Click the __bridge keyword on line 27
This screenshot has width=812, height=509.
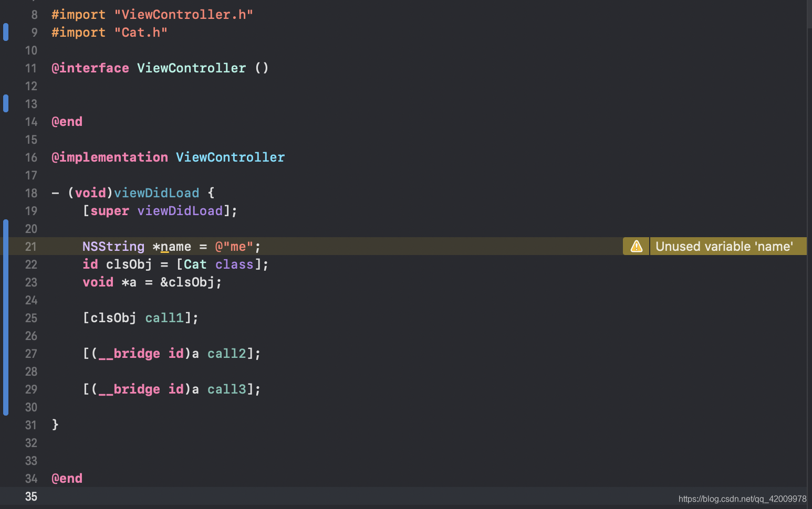pos(129,354)
